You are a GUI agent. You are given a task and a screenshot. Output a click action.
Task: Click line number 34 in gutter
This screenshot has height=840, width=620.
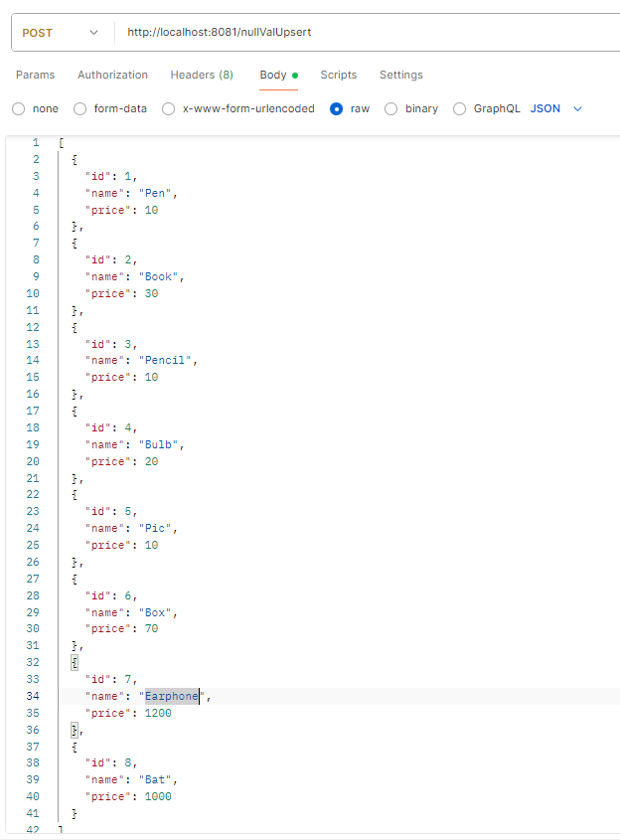(x=33, y=697)
